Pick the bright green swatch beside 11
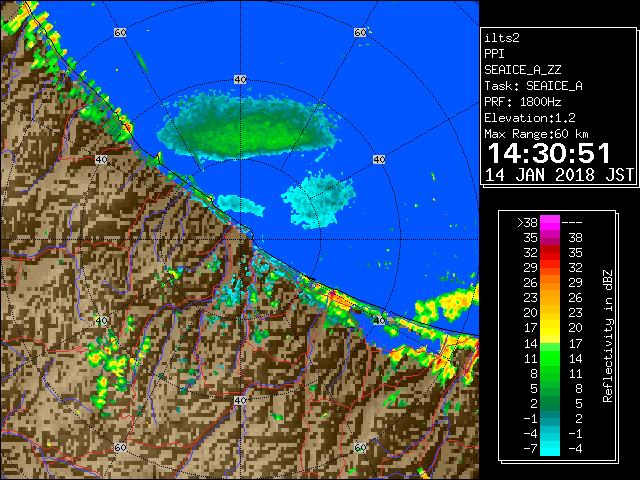The image size is (640, 480). click(550, 358)
